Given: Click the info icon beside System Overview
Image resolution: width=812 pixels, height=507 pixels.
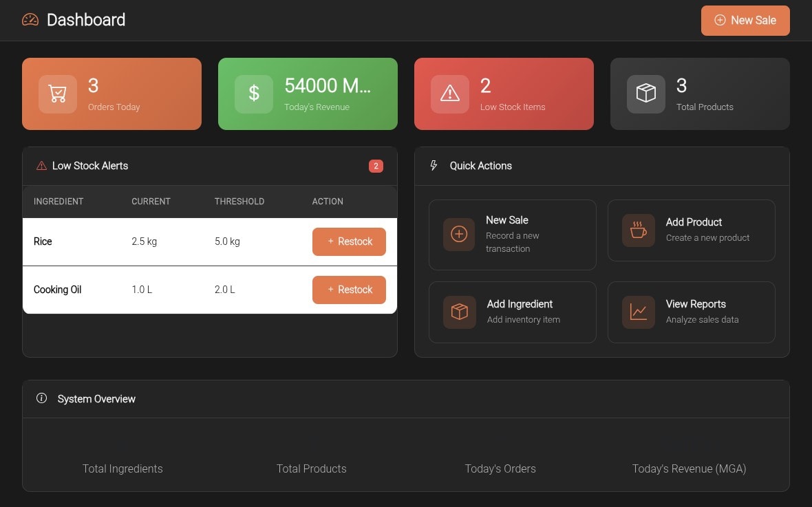Looking at the screenshot, I should (41, 398).
